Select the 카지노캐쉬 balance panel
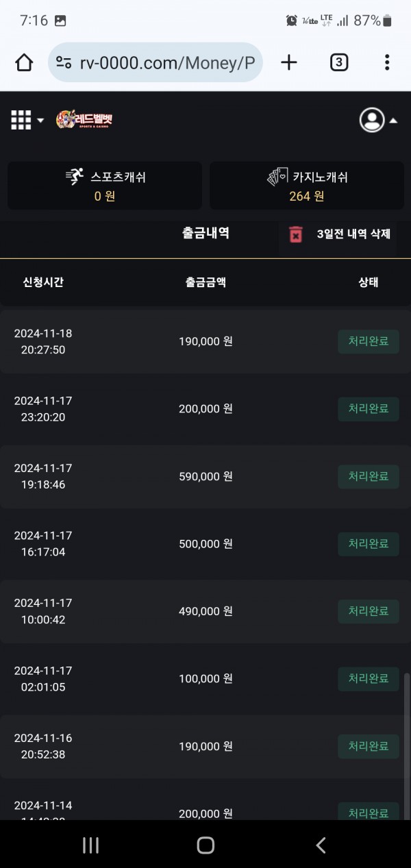Image resolution: width=411 pixels, height=868 pixels. (x=307, y=186)
